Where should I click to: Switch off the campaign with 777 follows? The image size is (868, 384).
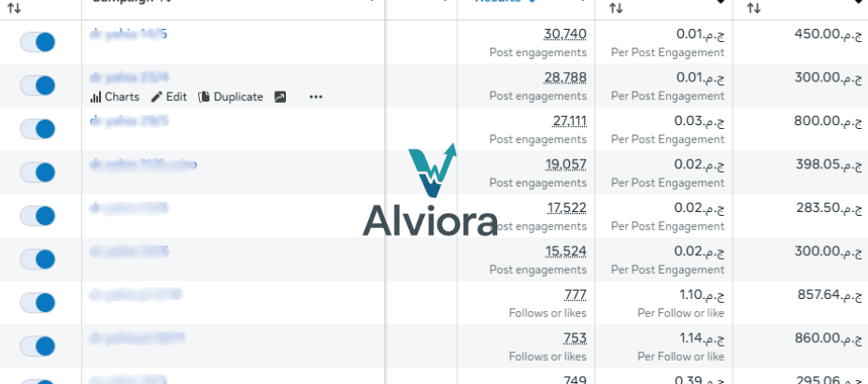(x=38, y=302)
